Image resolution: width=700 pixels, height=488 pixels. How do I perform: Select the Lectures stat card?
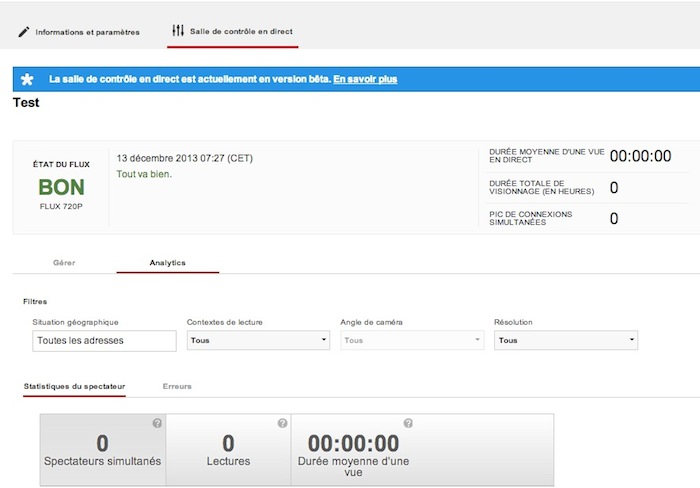coord(228,450)
